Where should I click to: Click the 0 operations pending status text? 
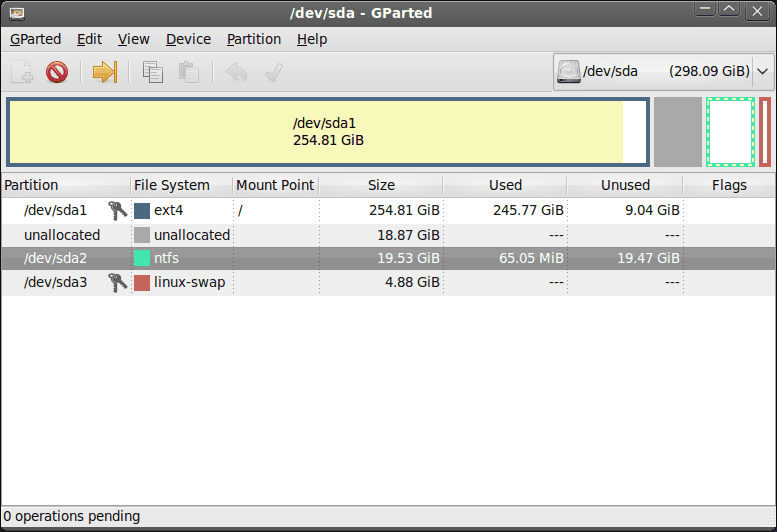point(71,516)
